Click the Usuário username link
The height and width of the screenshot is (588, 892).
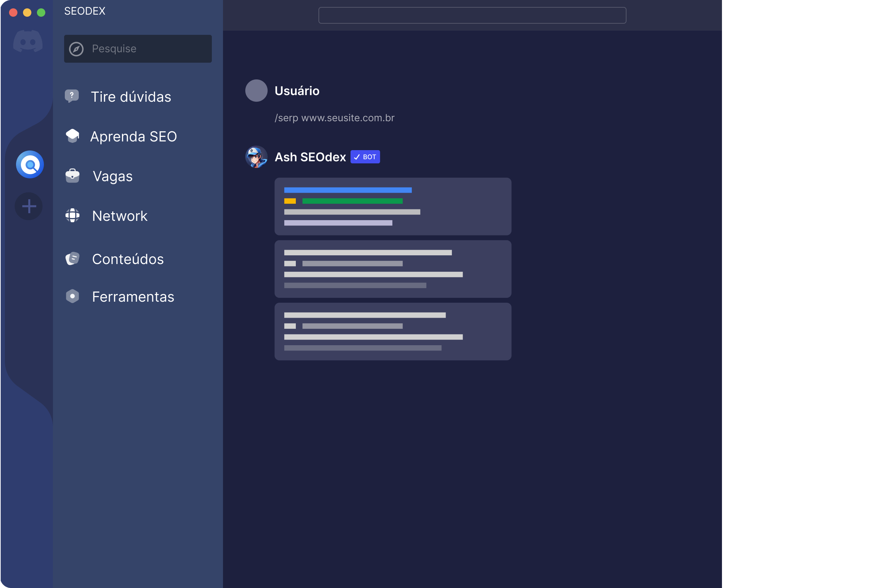coord(297,91)
